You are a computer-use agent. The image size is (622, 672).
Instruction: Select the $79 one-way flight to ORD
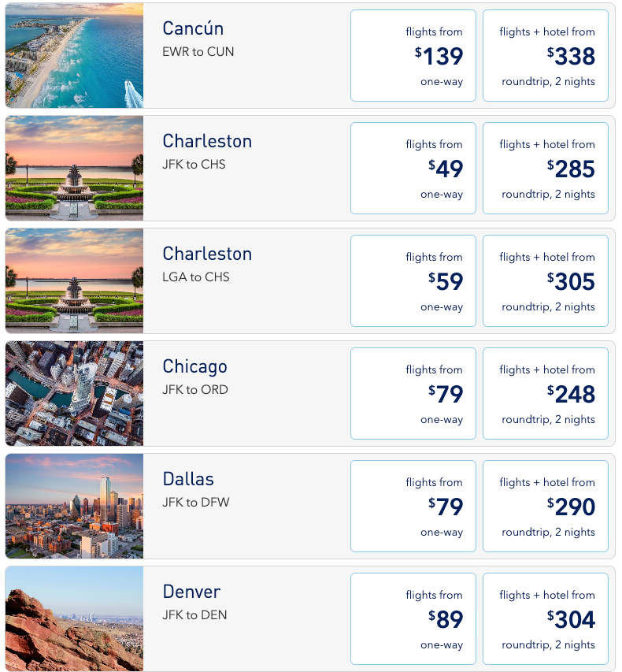413,394
